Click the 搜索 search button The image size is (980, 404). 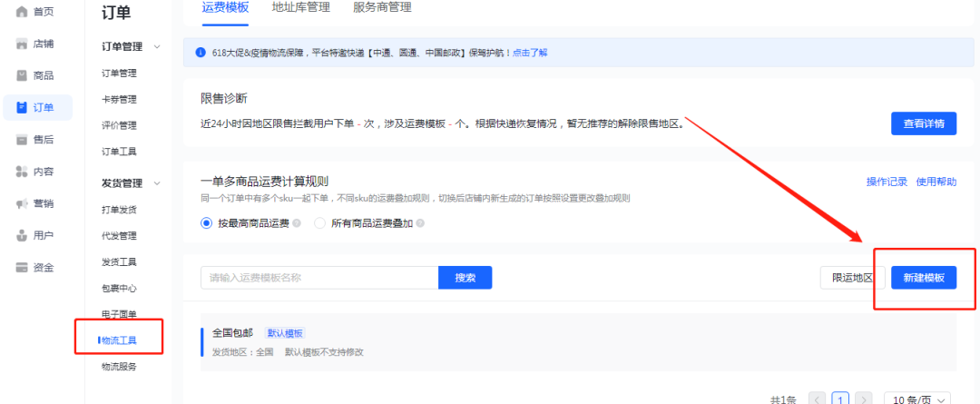click(x=465, y=278)
